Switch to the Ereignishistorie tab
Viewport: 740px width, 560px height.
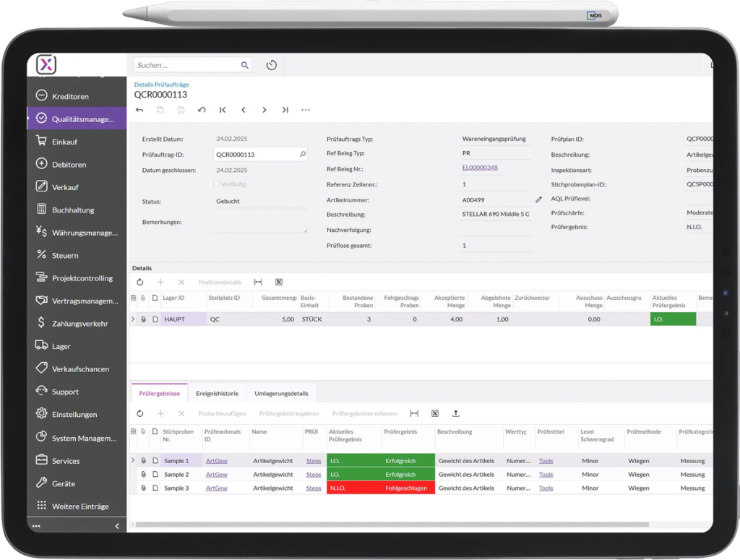tap(217, 394)
